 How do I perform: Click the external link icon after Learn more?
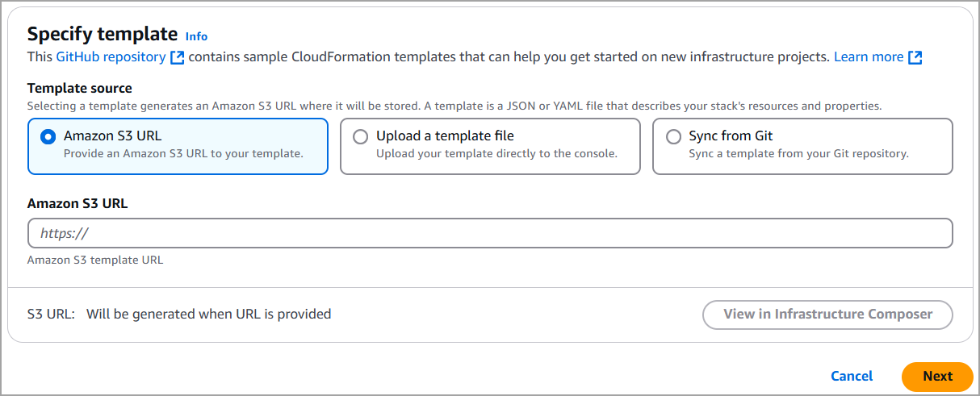[915, 57]
